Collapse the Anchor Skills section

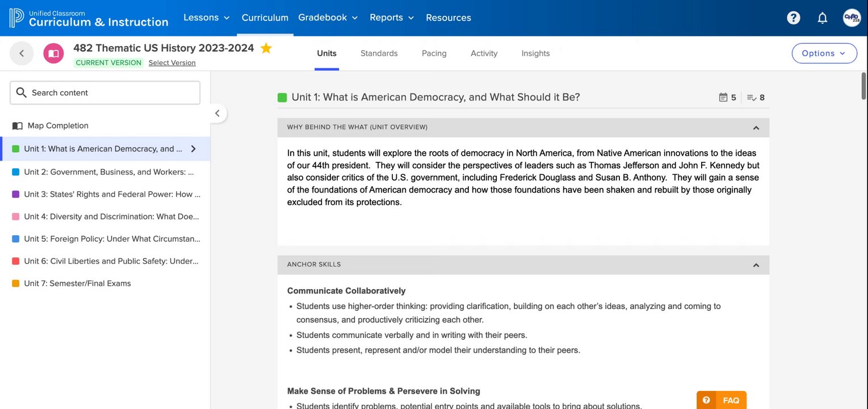click(x=756, y=265)
